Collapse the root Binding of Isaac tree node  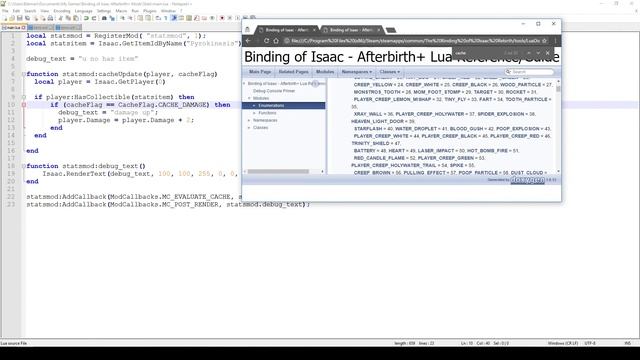tap(244, 83)
